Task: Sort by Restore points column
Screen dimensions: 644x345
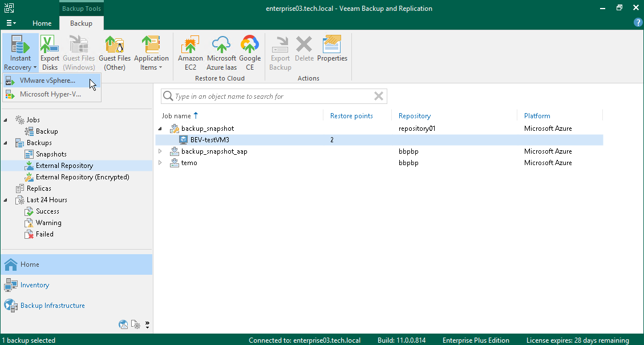Action: tap(351, 116)
